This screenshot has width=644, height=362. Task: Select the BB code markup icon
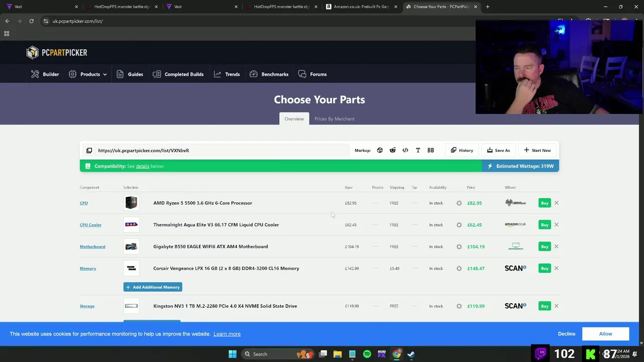[x=431, y=150]
